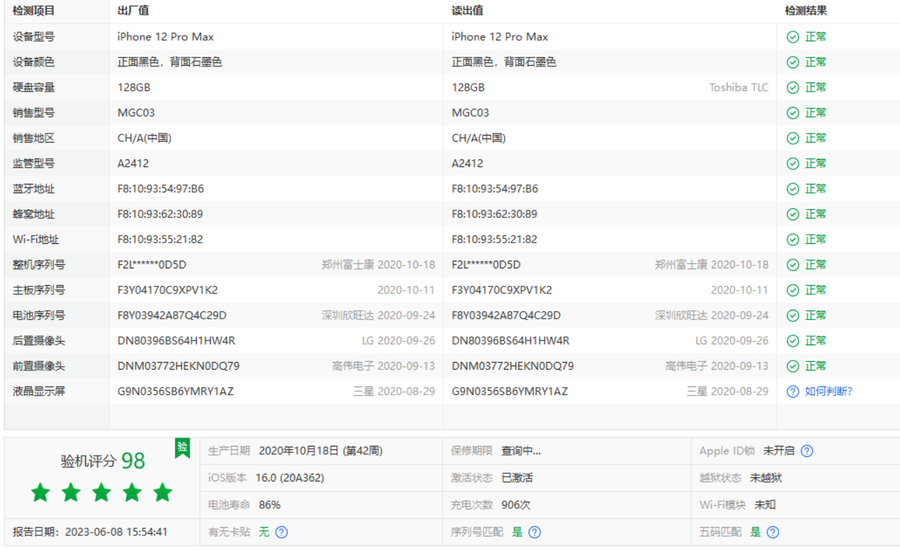The image size is (900, 550).
Task: Click 验机评分 98 score text
Action: (103, 460)
